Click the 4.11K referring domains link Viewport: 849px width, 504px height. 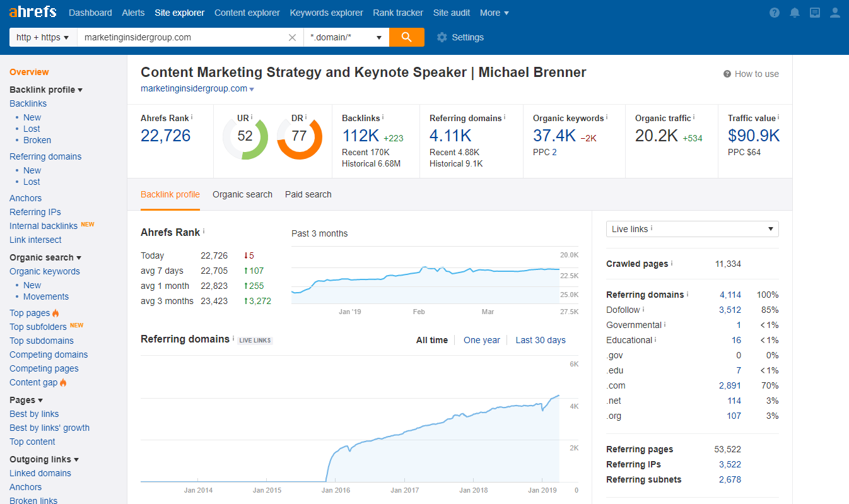[x=450, y=136]
